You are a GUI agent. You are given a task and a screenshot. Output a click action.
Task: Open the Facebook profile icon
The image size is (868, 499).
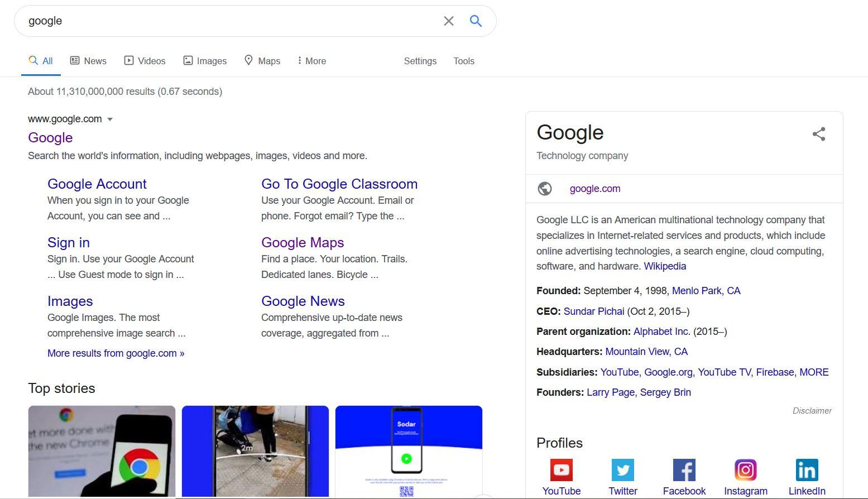click(x=684, y=470)
